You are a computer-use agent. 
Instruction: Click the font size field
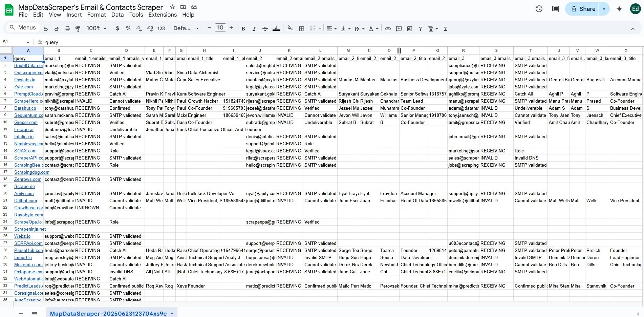click(220, 28)
